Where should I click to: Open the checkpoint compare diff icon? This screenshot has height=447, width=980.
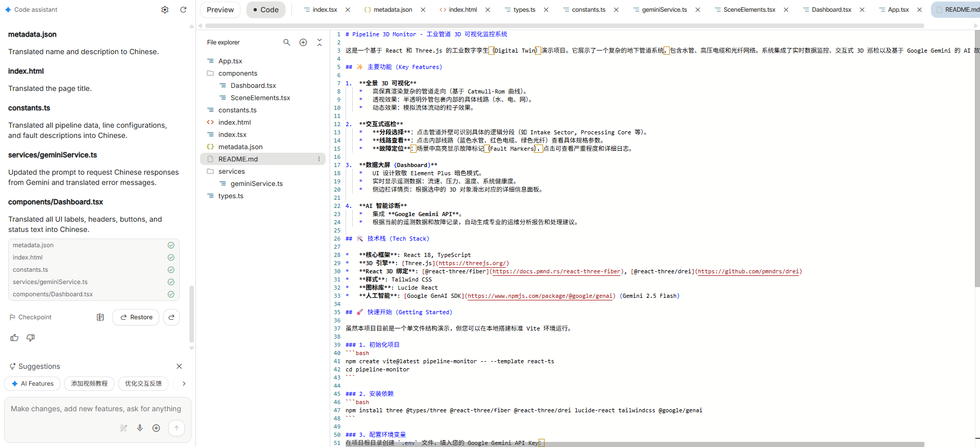point(100,317)
